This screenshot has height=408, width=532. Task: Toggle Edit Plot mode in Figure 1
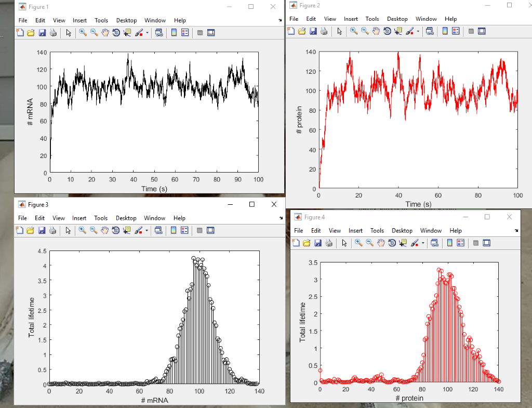point(68,32)
